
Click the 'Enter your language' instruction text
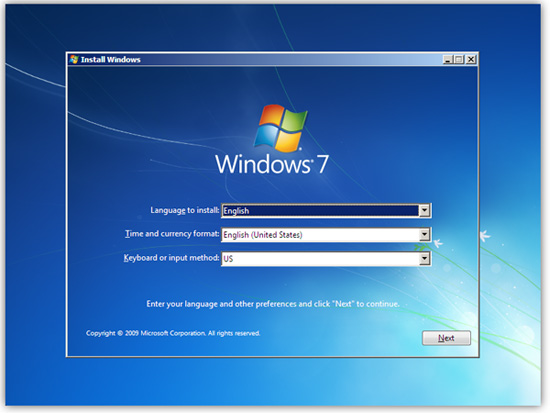click(x=273, y=304)
